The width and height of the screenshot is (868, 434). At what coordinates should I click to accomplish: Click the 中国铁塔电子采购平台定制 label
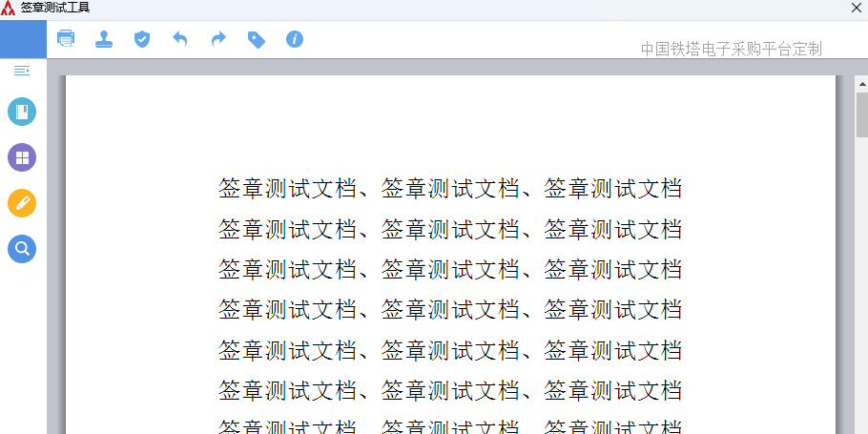pos(731,49)
